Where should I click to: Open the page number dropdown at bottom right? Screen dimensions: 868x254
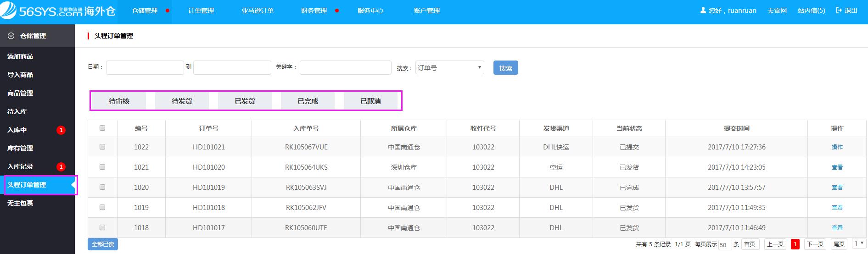(857, 244)
